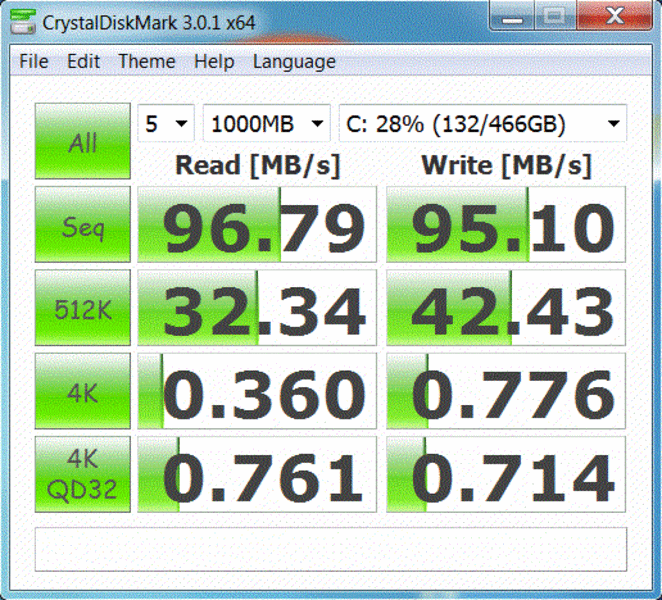Select the Seq read result 96.79
Image resolution: width=662 pixels, height=600 pixels.
click(257, 224)
